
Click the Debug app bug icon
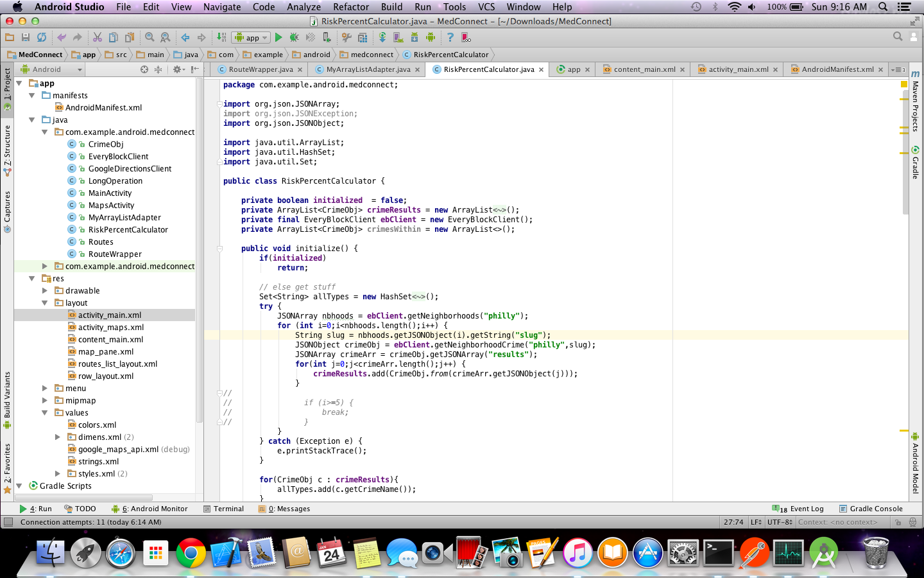tap(295, 38)
